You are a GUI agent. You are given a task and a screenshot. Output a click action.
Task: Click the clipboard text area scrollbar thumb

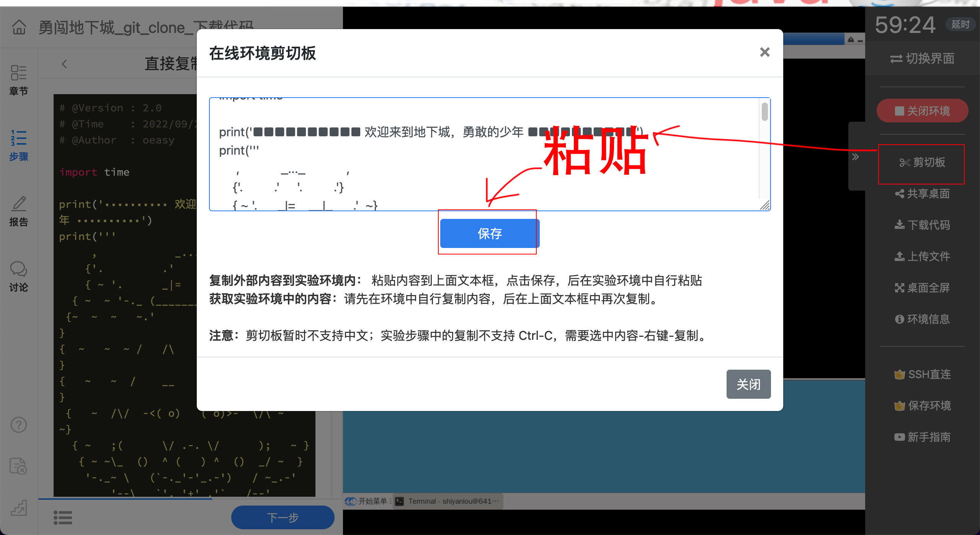[x=764, y=112]
